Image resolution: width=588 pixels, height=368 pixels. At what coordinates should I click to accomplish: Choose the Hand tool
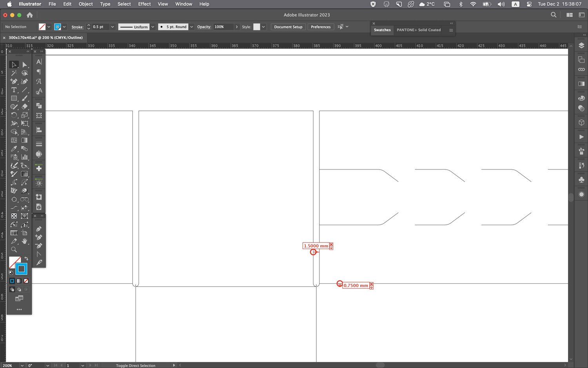(25, 241)
